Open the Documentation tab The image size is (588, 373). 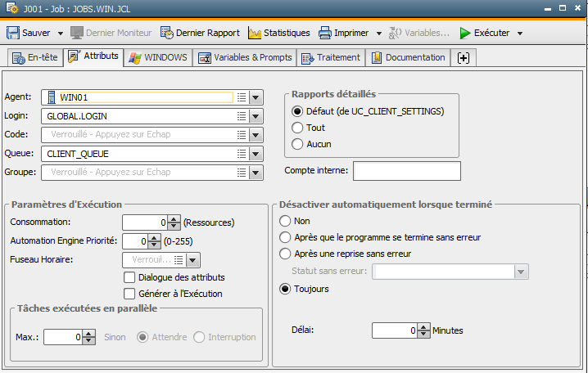click(x=408, y=58)
